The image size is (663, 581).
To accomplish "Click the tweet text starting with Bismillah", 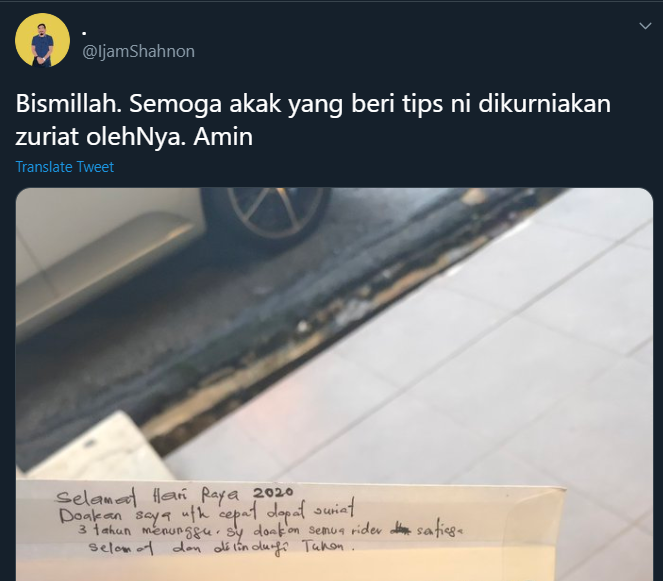I will coord(313,119).
